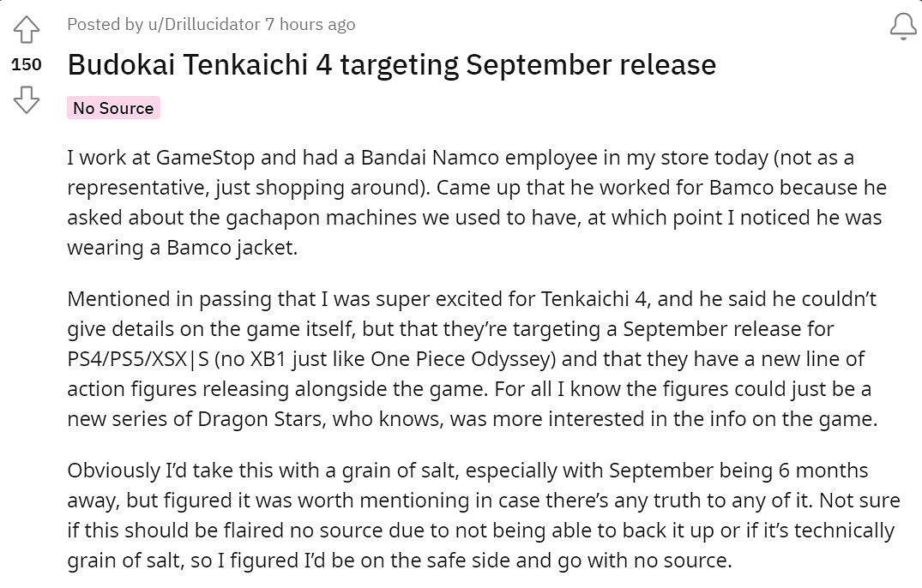
Task: Upvote the Budokai Tenkaichi 4 post
Action: click(x=27, y=31)
